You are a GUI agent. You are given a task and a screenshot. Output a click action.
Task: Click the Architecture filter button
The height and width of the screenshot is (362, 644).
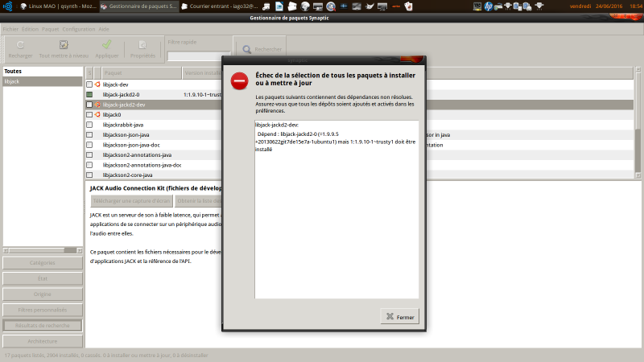pyautogui.click(x=43, y=341)
